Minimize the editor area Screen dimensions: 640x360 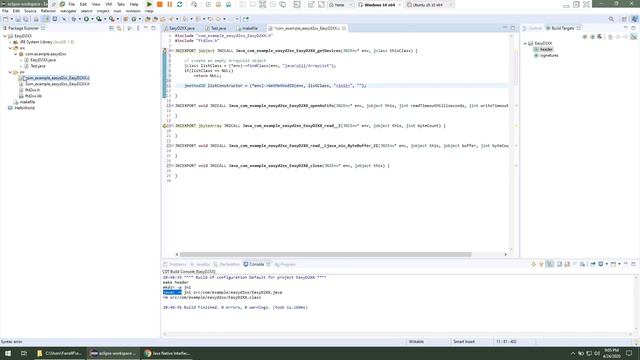pos(505,28)
